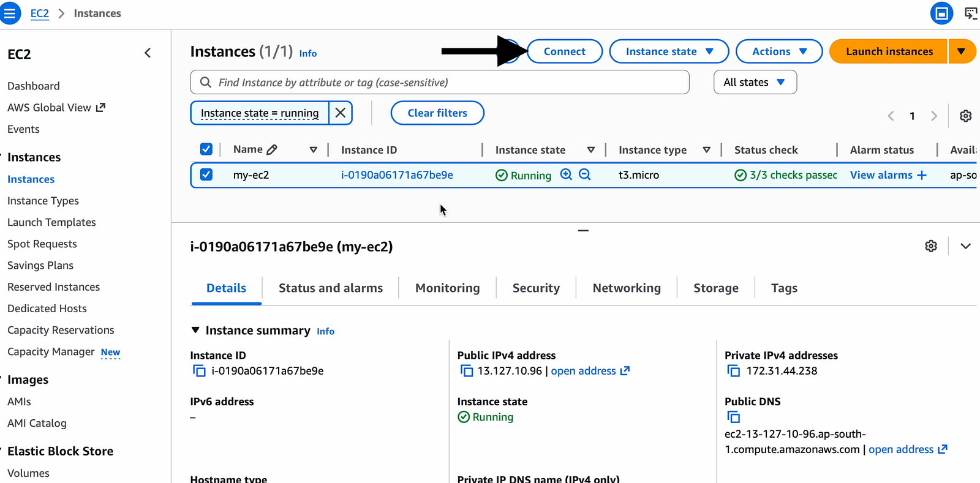980x483 pixels.
Task: Open Instance Types in the sidebar
Action: click(x=43, y=201)
